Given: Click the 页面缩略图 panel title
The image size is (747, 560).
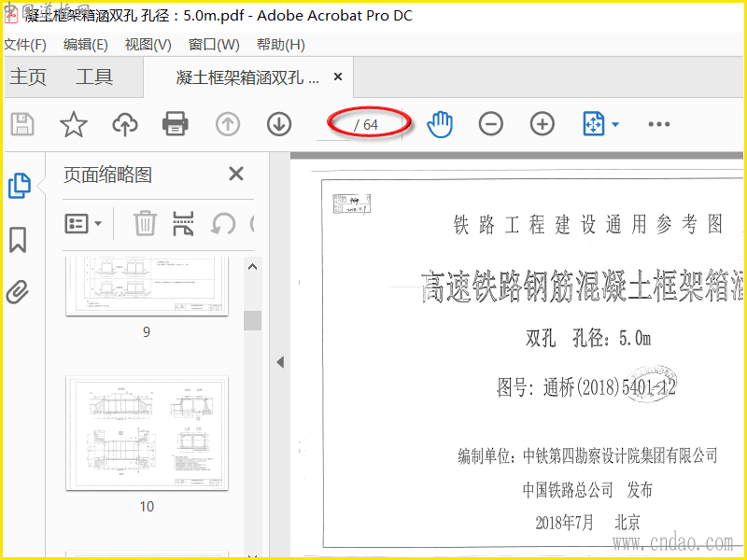Looking at the screenshot, I should 107,175.
